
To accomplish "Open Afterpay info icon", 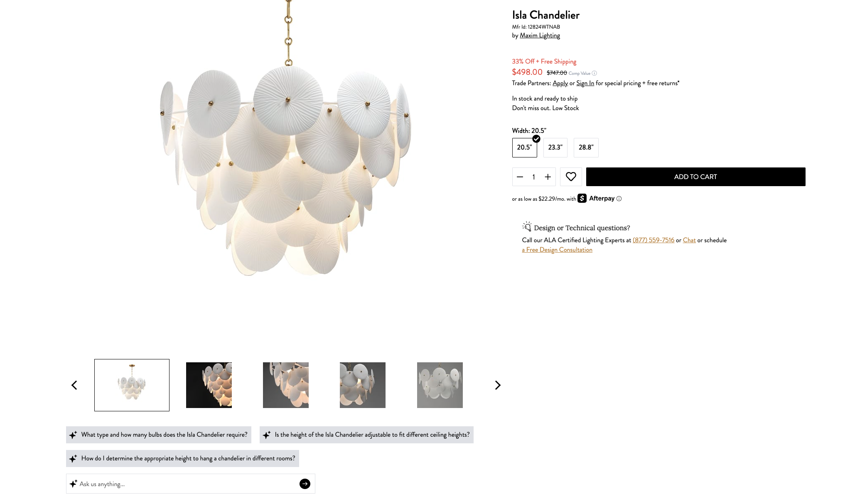I will (619, 199).
